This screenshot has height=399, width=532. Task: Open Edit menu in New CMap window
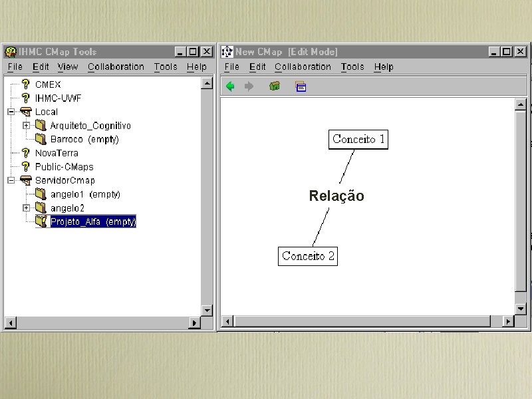[257, 67]
